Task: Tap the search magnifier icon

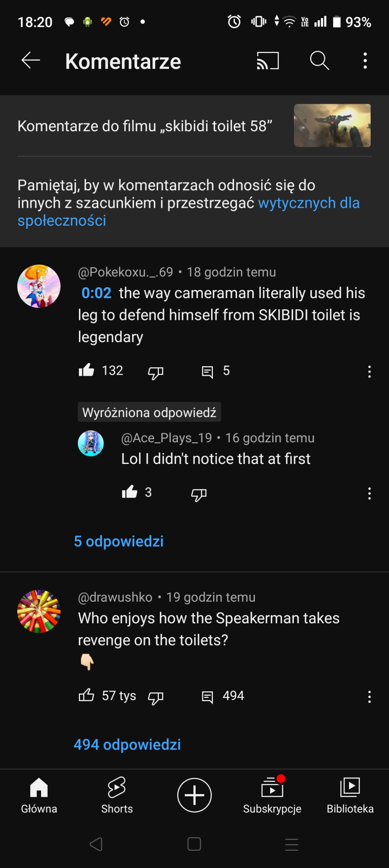Action: coord(319,60)
